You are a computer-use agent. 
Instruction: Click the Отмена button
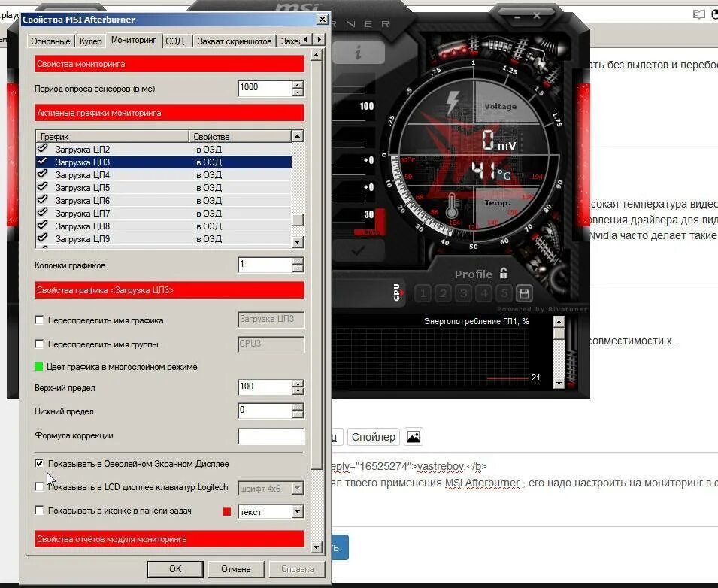pyautogui.click(x=236, y=568)
